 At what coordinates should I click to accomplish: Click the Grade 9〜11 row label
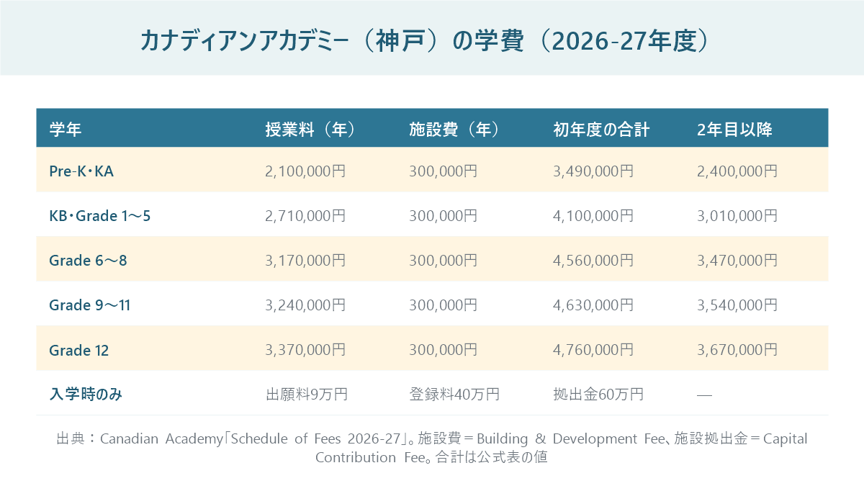[90, 305]
